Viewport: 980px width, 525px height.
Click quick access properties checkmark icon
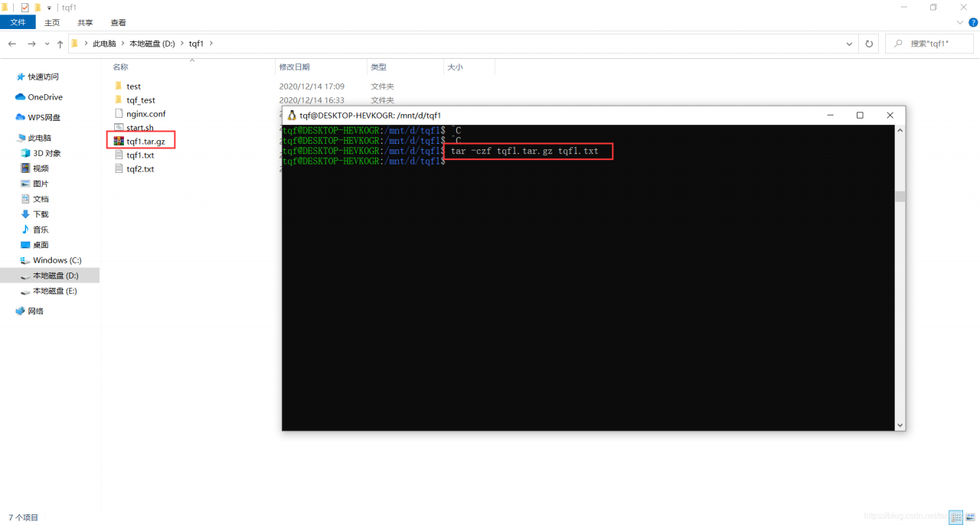[x=24, y=8]
